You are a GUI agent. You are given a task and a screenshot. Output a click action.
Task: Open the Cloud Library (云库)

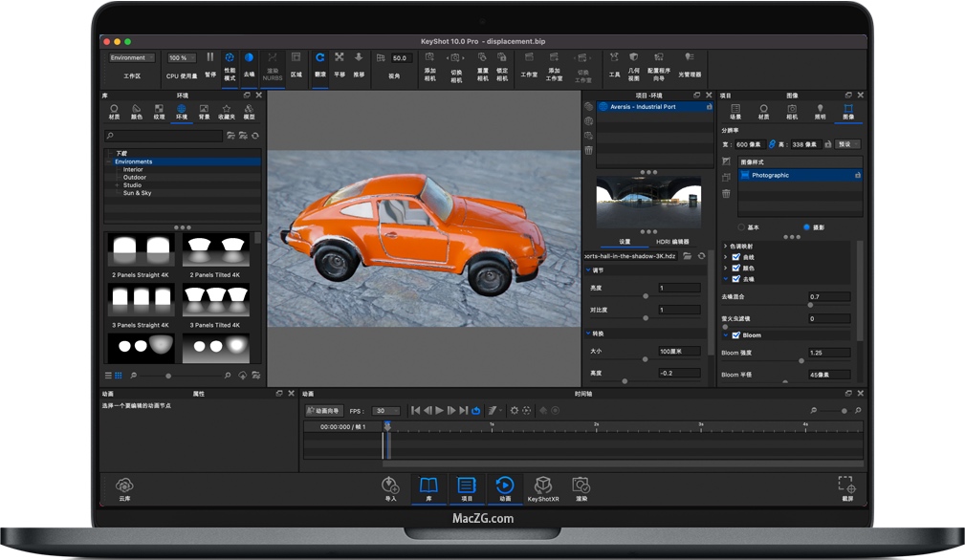(124, 486)
